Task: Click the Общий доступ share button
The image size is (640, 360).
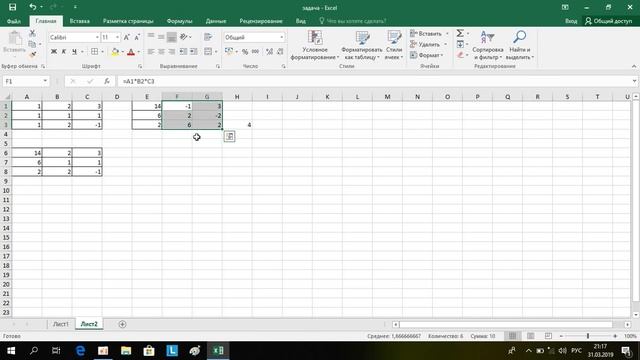Action: (608, 21)
